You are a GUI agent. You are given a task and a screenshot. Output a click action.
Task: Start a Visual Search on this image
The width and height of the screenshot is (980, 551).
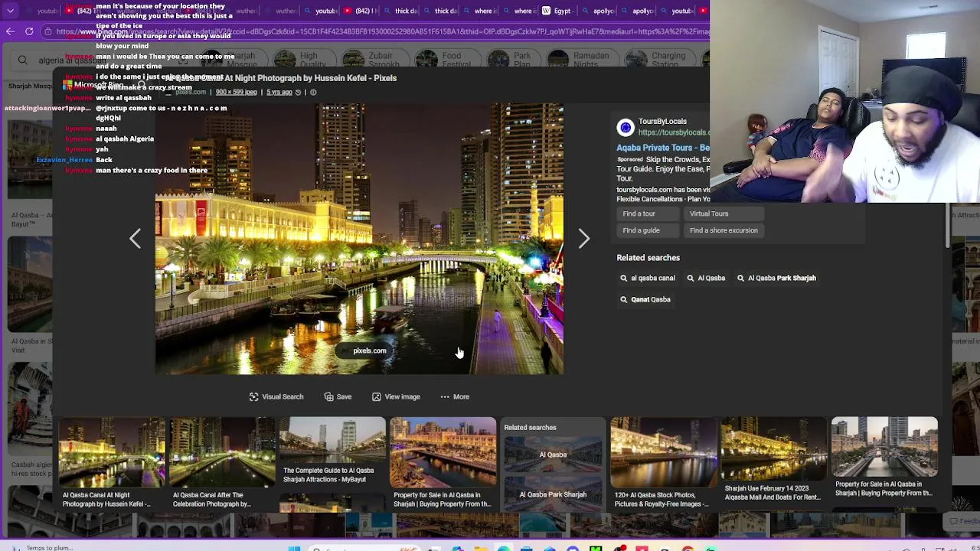[x=276, y=396]
